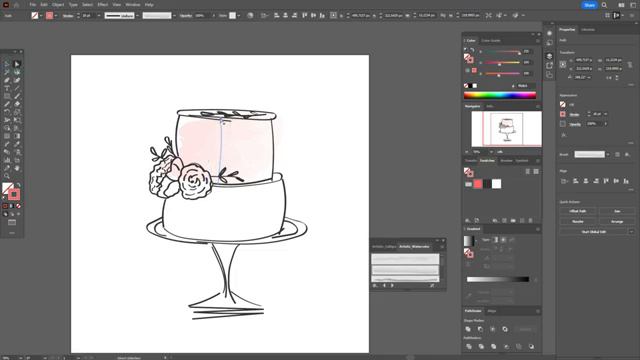
Task: Switch to Color Guide tab
Action: (491, 41)
